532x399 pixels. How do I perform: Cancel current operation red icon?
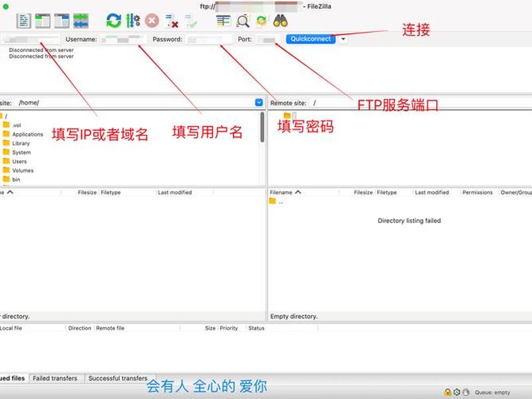[152, 21]
